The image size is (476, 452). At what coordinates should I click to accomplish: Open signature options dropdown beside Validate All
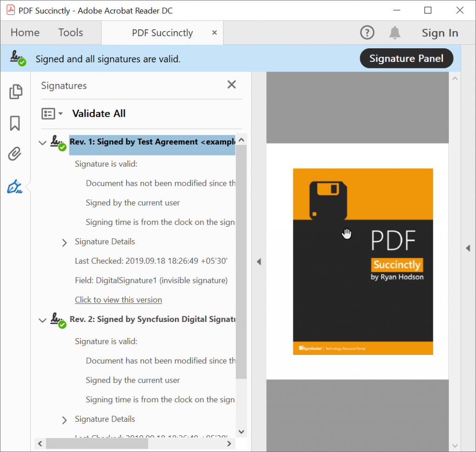click(52, 114)
